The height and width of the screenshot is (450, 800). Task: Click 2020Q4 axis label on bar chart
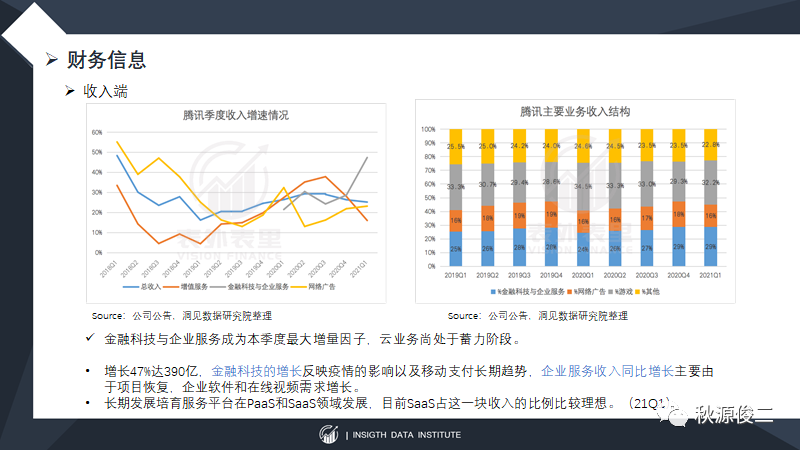pyautogui.click(x=679, y=275)
